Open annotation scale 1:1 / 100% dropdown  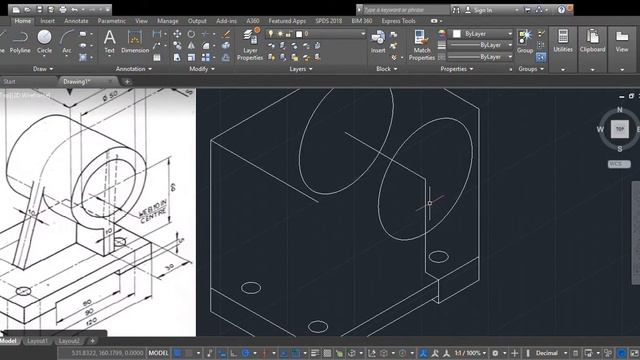(x=471, y=353)
